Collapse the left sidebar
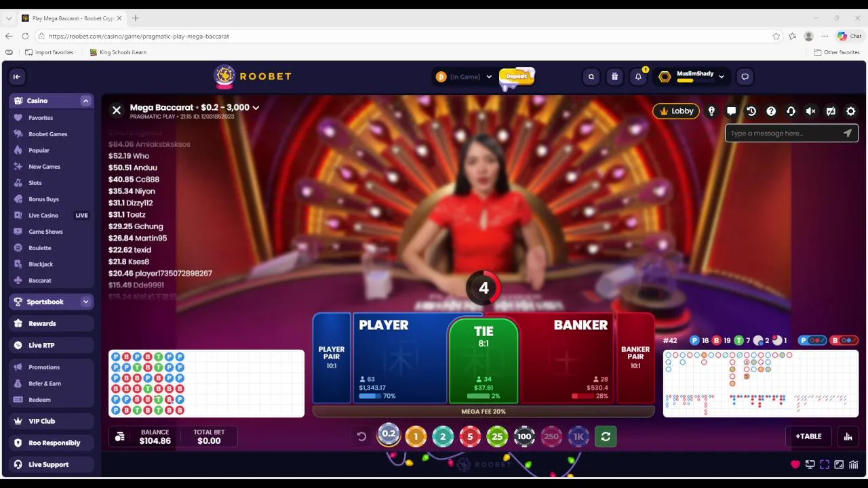 pos(17,77)
